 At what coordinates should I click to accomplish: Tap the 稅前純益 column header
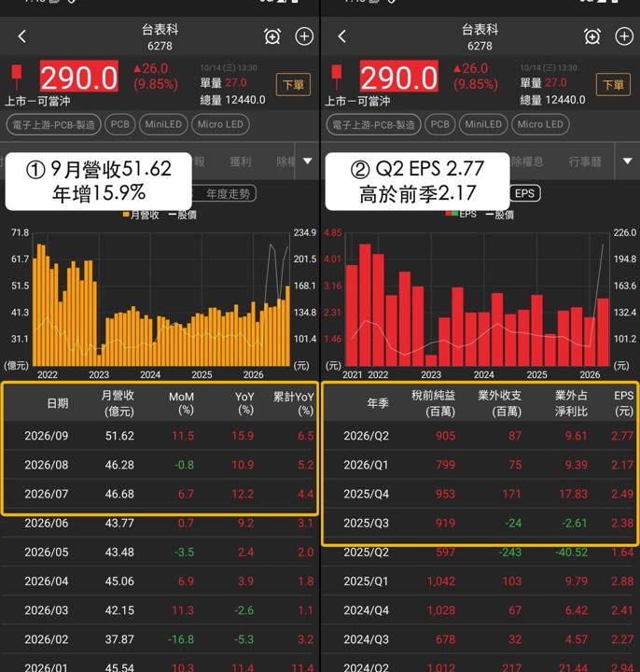coord(434,403)
